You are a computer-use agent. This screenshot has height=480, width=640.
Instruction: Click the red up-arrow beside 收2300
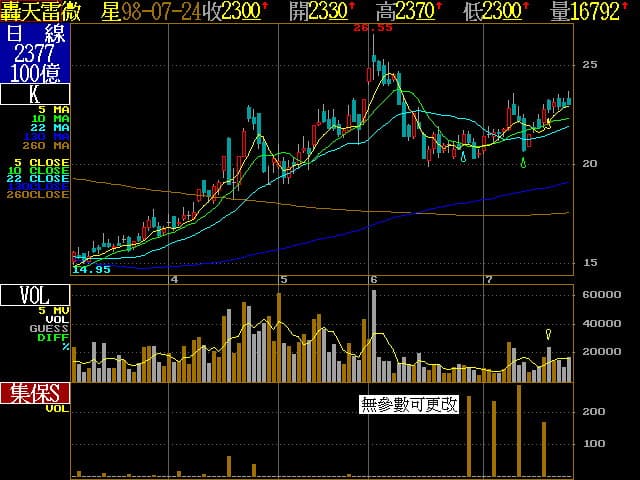click(x=264, y=8)
